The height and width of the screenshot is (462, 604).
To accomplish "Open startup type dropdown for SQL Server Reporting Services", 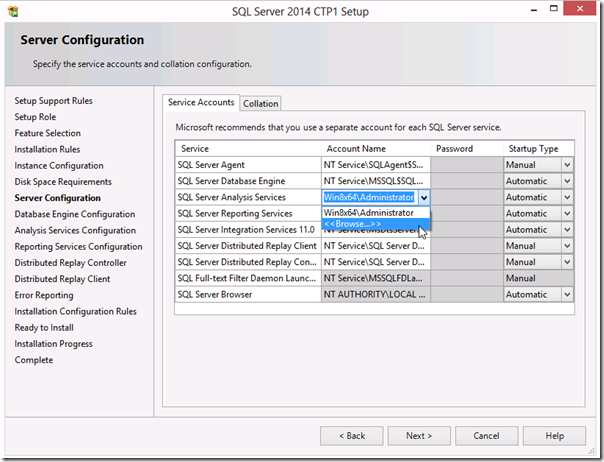I will [567, 213].
